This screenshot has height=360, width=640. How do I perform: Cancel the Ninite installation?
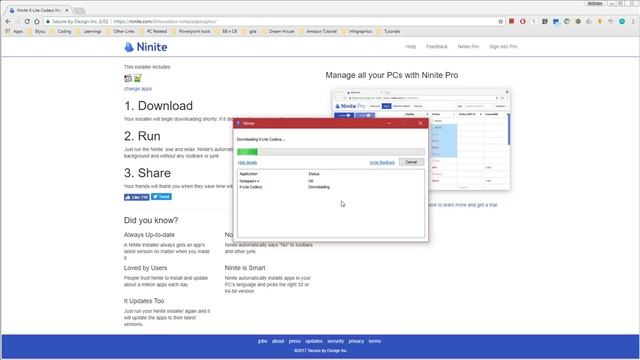[x=411, y=162]
